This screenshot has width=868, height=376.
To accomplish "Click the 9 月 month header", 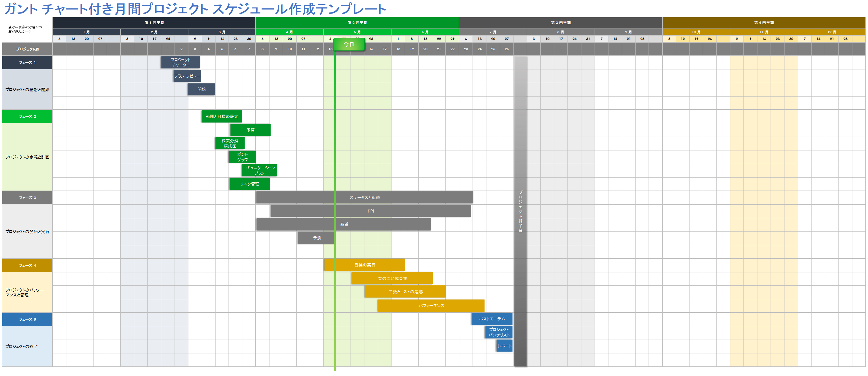I will pyautogui.click(x=628, y=32).
